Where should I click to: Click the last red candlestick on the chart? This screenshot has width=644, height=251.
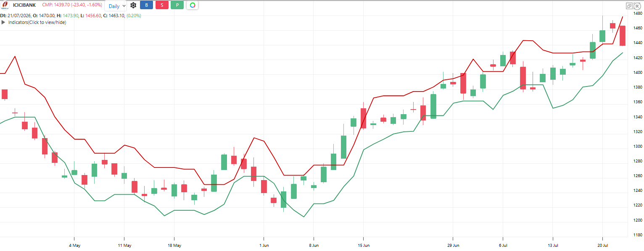(623, 36)
